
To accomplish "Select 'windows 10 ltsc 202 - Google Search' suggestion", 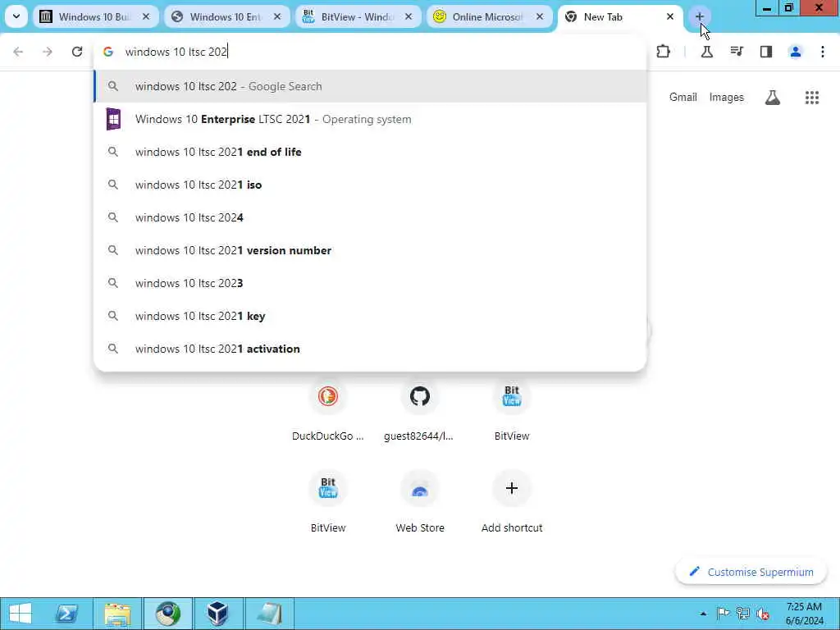I will [370, 86].
